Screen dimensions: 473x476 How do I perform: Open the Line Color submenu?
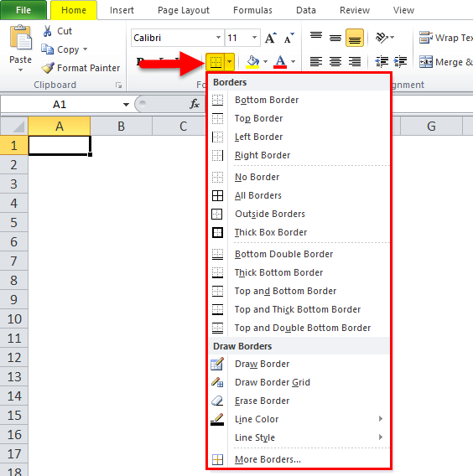(299, 419)
